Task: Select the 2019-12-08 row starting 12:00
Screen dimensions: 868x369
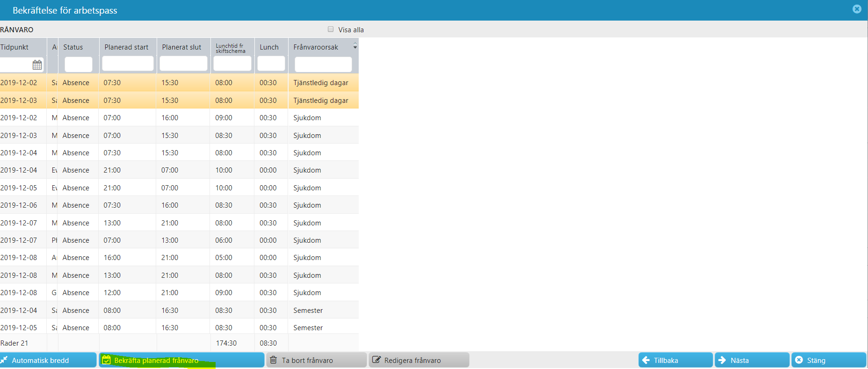Action: 179,293
